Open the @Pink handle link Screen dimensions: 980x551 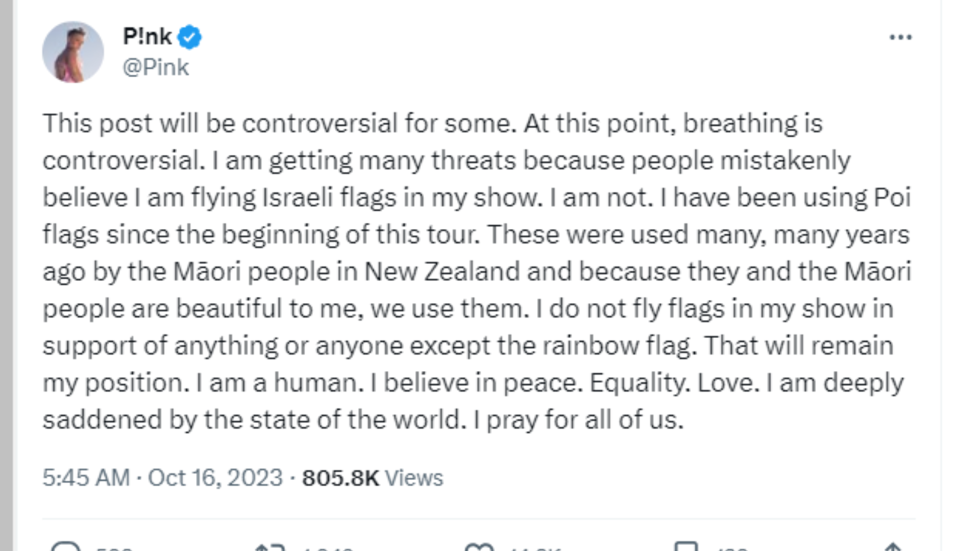[x=156, y=67]
